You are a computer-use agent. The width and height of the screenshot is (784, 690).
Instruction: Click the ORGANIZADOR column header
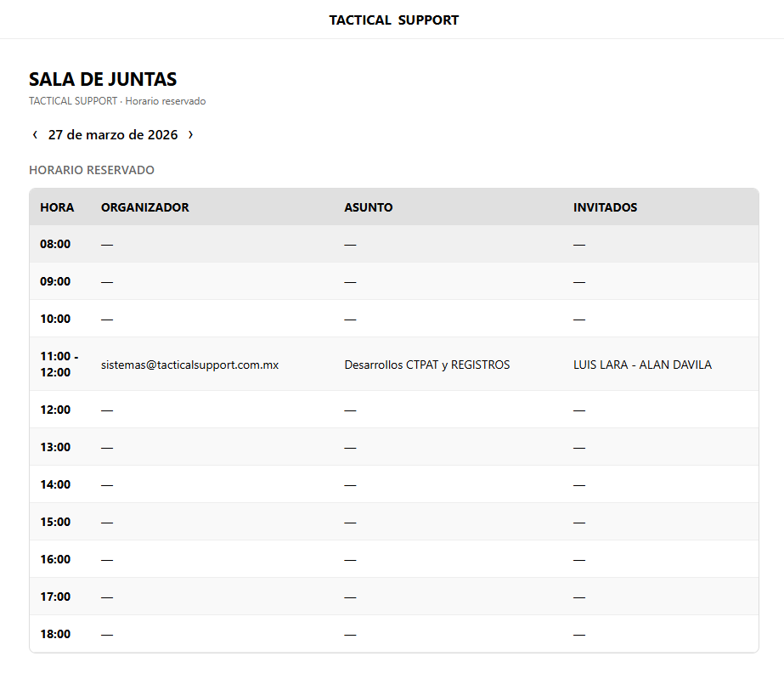[145, 207]
